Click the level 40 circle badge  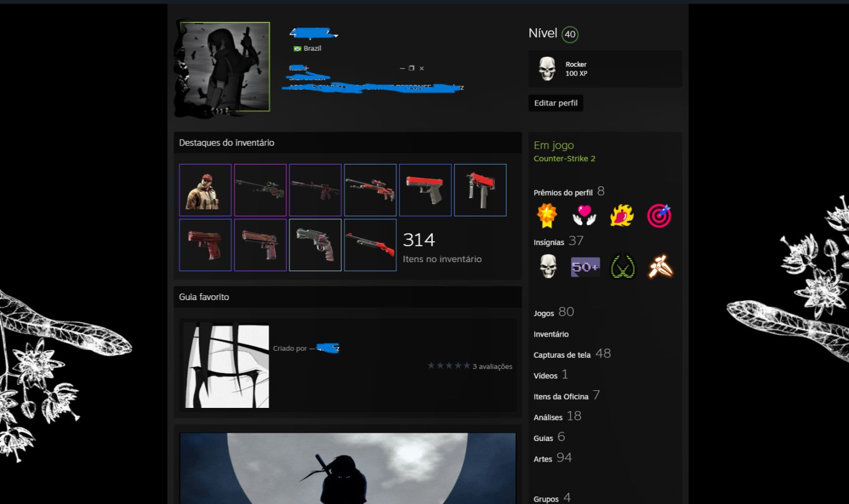point(570,34)
